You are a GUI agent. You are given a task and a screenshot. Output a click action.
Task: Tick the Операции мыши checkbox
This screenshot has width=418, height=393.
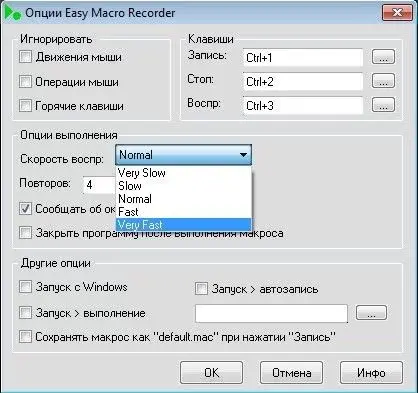25,82
